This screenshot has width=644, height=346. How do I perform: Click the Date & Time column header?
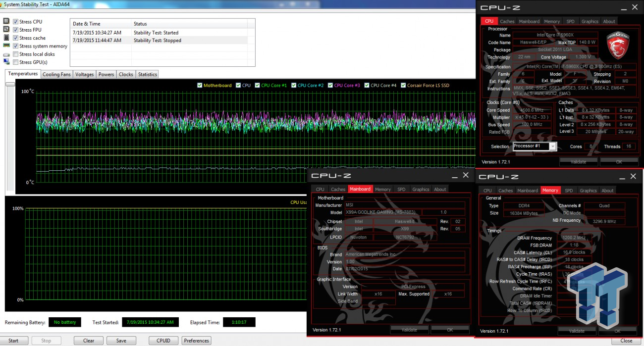(x=101, y=24)
